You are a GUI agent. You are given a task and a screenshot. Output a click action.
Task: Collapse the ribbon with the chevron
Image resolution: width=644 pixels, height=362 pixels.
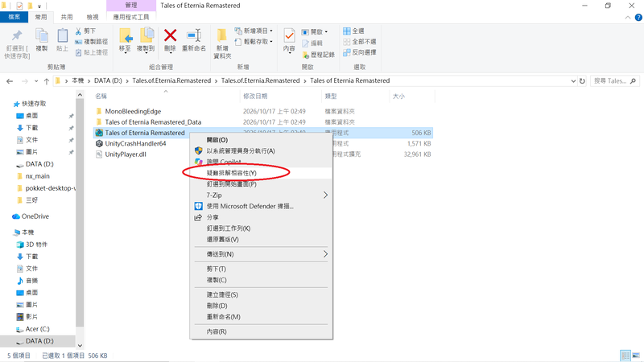(628, 18)
